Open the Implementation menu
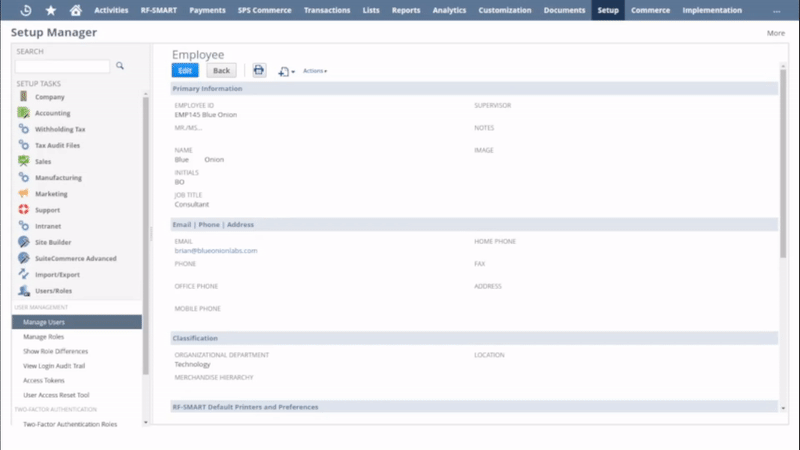 (712, 10)
